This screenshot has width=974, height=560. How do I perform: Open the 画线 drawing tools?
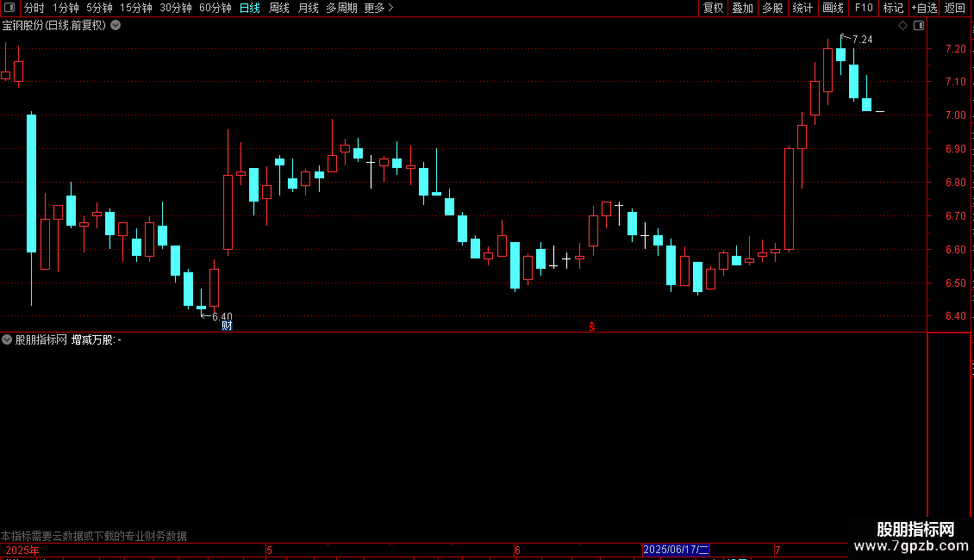(833, 8)
